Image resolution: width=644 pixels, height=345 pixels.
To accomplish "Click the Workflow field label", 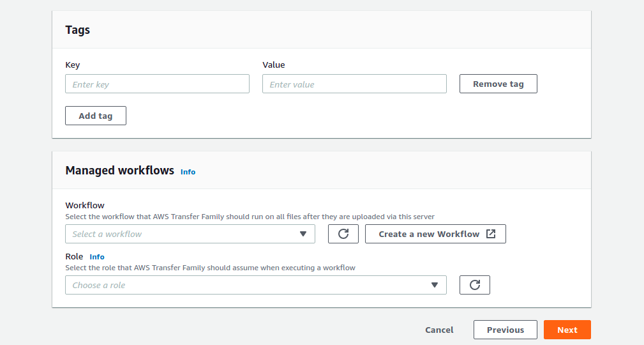I will (85, 205).
